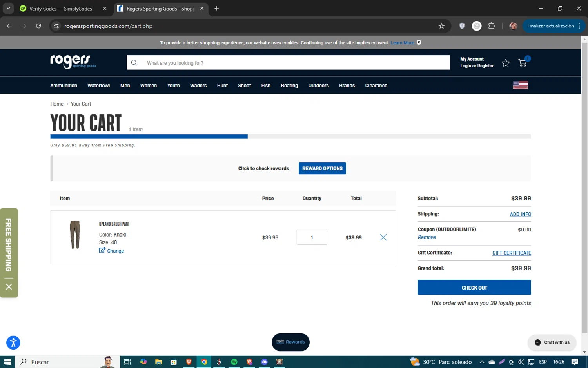Open the Brands menu

point(347,86)
